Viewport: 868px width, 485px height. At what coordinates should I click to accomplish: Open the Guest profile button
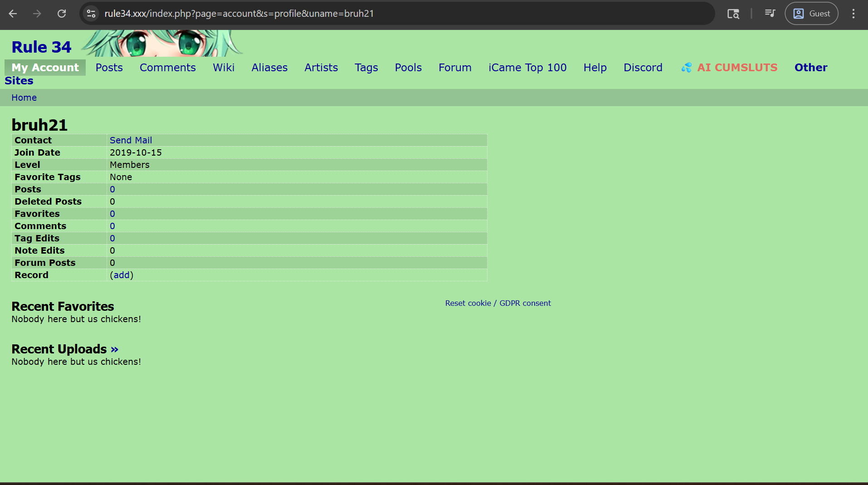coord(811,14)
